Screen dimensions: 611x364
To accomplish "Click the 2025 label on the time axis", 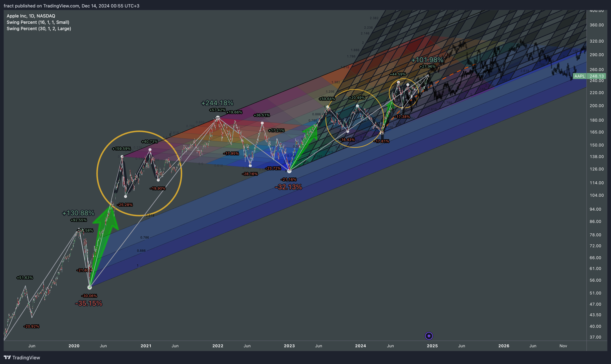I will click(432, 346).
